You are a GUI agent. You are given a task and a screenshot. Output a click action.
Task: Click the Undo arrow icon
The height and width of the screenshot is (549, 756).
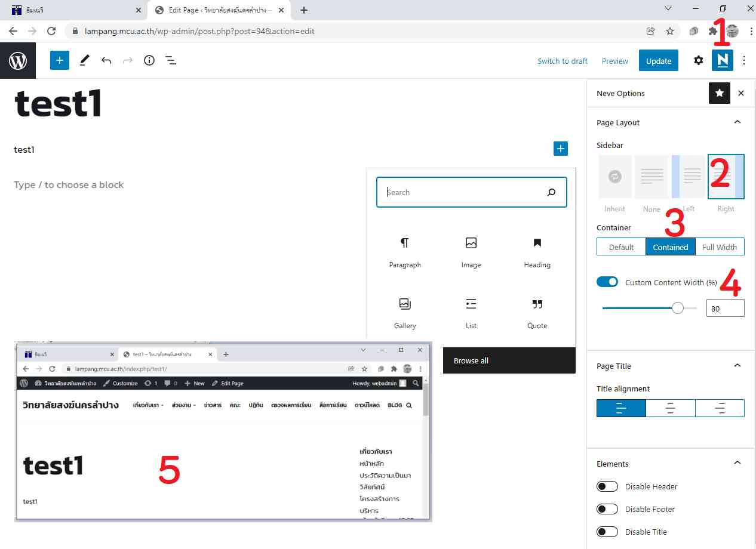click(106, 60)
